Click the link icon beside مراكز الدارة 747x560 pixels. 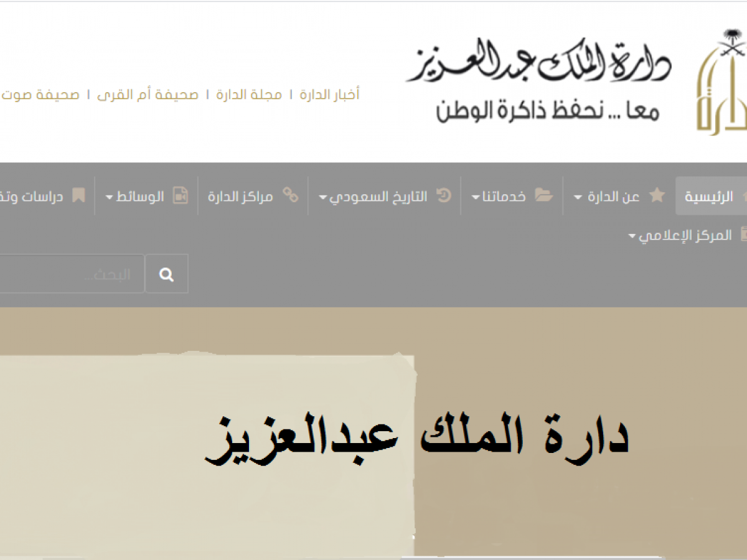coord(291,195)
